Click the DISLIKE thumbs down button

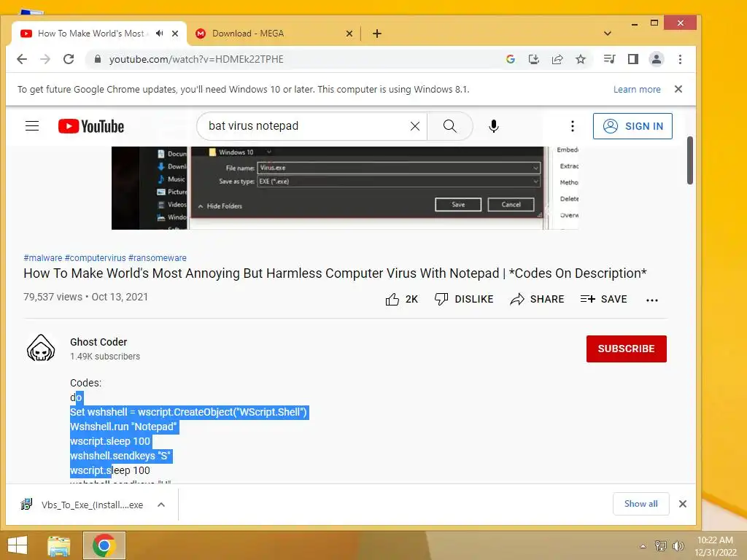click(x=463, y=299)
